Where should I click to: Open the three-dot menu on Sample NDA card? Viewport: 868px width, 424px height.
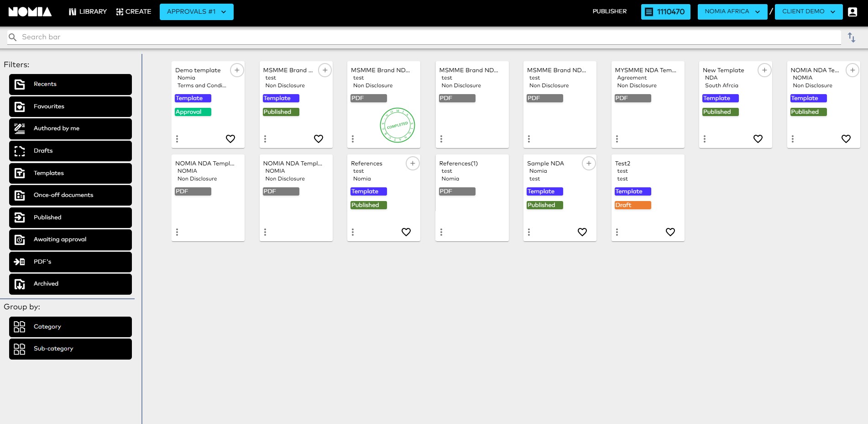tap(529, 232)
